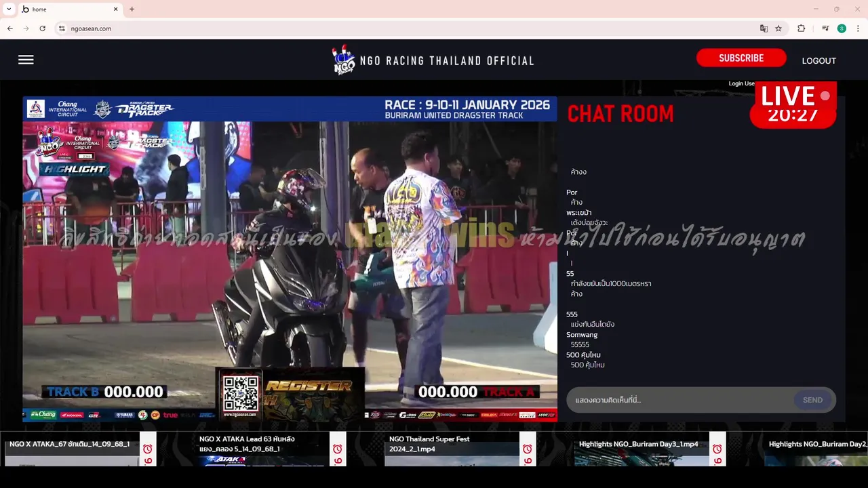Click the red SUBSCRIBE button
Viewport: 868px width, 488px height.
pos(741,58)
